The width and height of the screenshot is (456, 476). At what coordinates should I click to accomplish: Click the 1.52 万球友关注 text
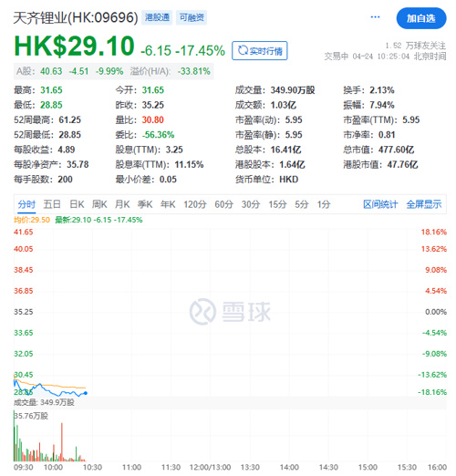(x=416, y=46)
